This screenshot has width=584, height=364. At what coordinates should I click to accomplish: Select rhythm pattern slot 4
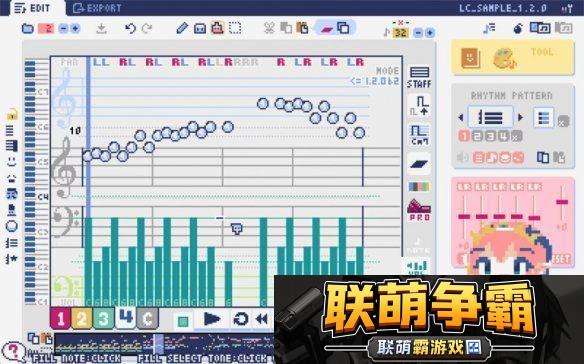(503, 136)
